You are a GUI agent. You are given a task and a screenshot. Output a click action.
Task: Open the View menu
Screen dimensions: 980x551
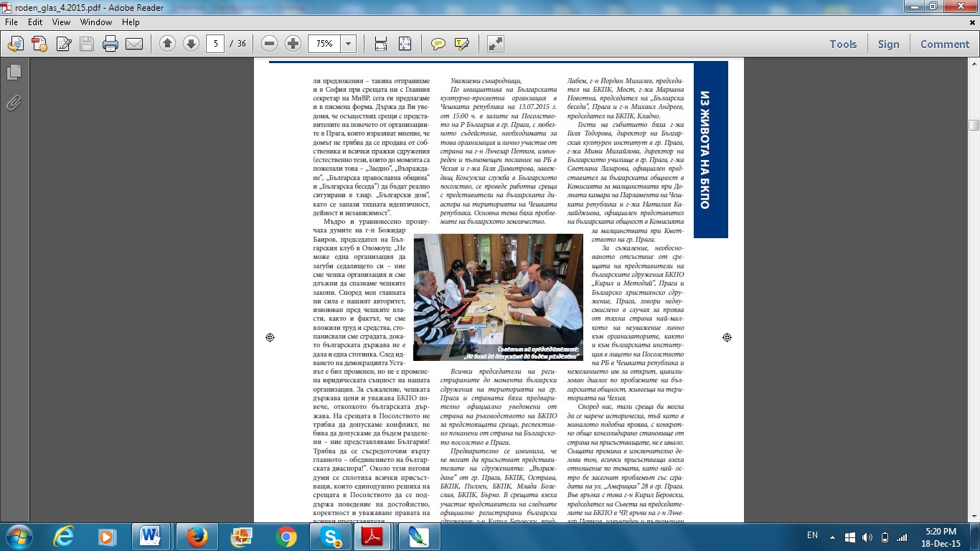pos(61,22)
